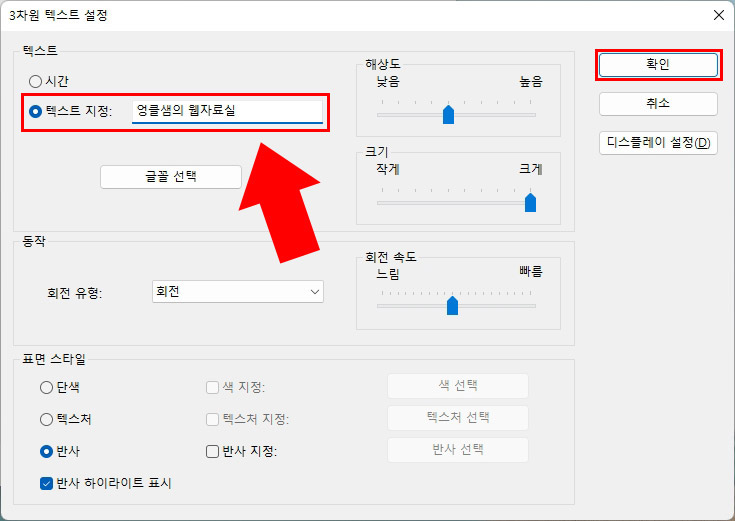Open the 회전 유형 dropdown
735x521 pixels.
[238, 292]
